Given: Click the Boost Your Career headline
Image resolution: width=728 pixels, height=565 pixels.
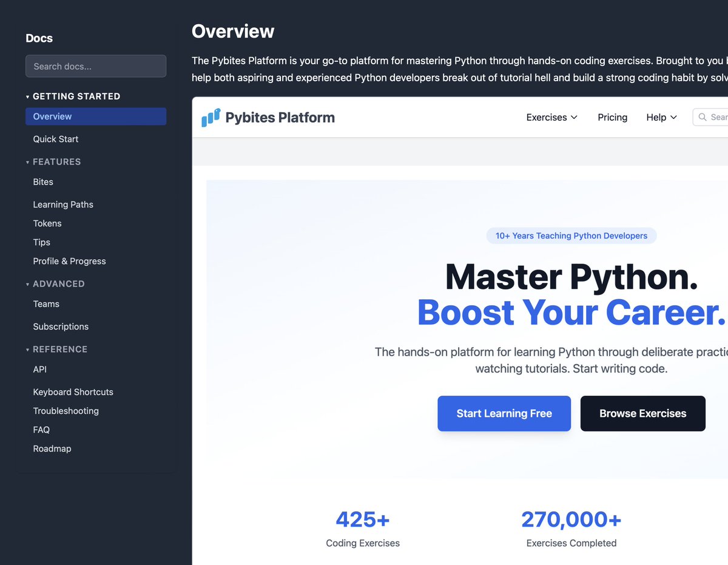Looking at the screenshot, I should click(572, 313).
